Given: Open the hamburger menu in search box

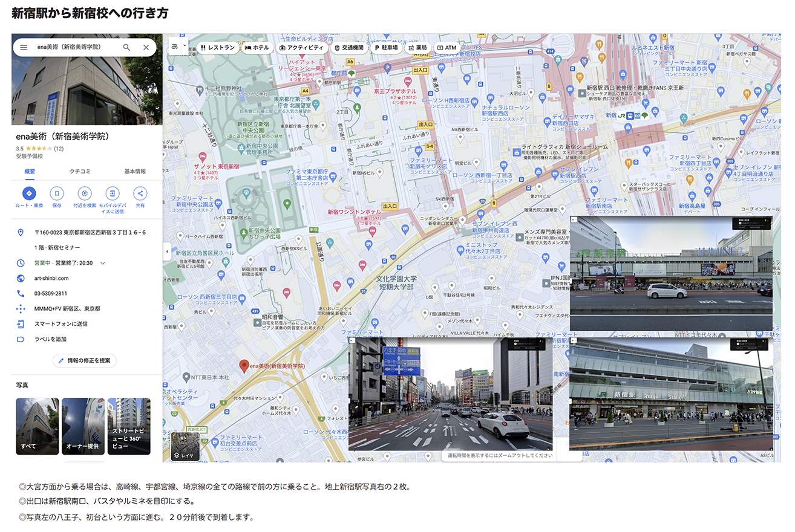Looking at the screenshot, I should pos(24,47).
